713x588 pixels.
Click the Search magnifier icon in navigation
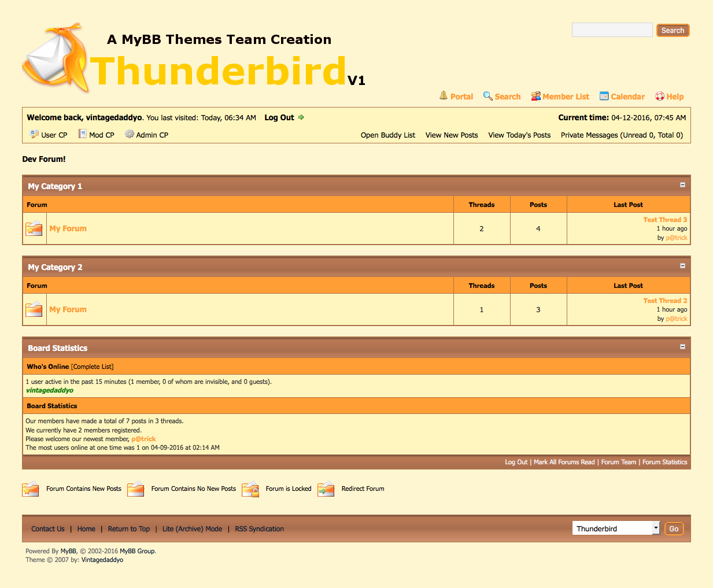click(488, 96)
